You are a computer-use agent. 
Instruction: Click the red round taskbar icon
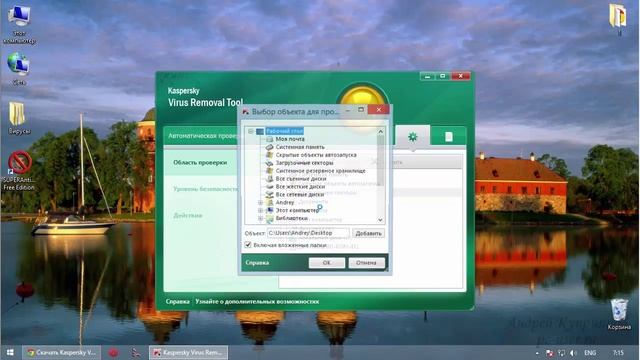coord(113,352)
